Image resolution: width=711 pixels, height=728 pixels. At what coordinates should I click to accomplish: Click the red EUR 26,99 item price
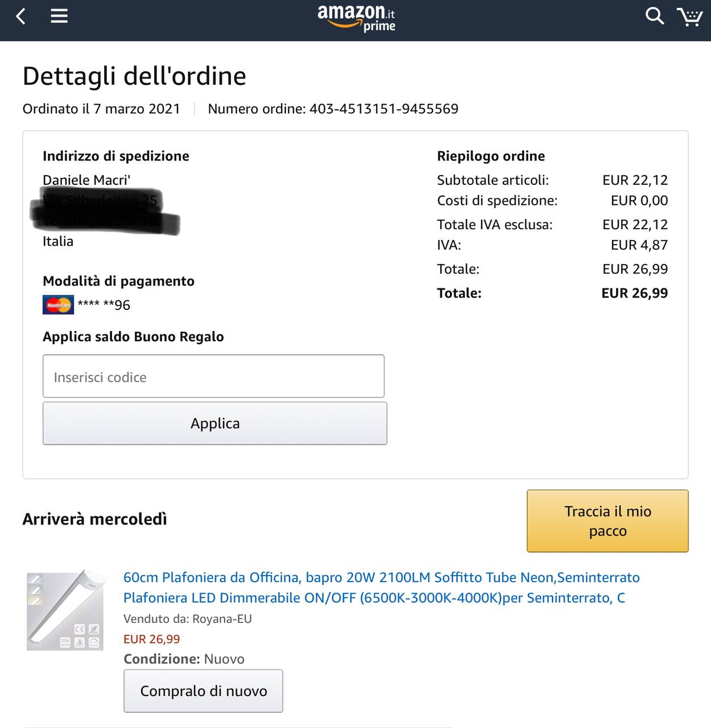point(151,639)
